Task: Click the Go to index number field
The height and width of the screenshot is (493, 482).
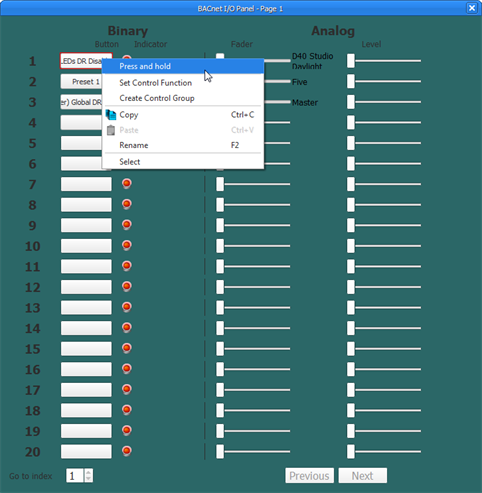Action: [x=75, y=476]
